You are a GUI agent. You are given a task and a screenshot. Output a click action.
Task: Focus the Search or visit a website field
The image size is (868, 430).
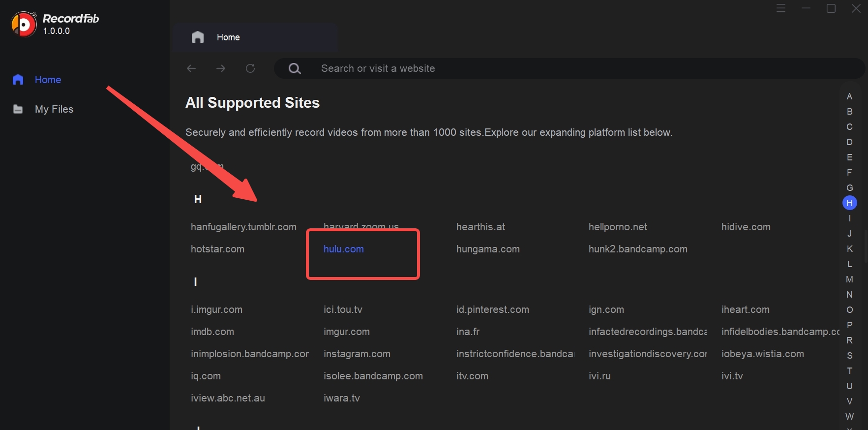tap(569, 68)
